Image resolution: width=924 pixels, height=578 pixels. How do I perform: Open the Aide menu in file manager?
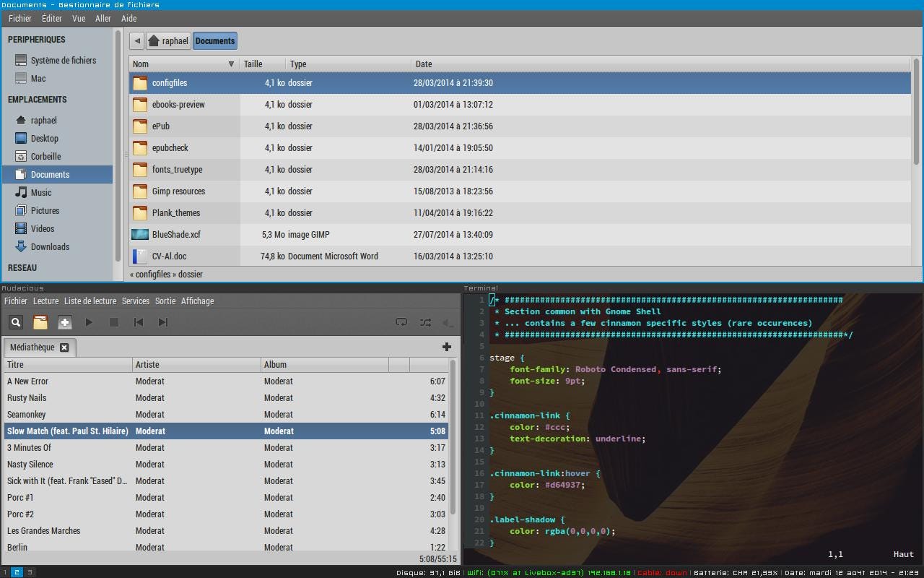pyautogui.click(x=128, y=19)
